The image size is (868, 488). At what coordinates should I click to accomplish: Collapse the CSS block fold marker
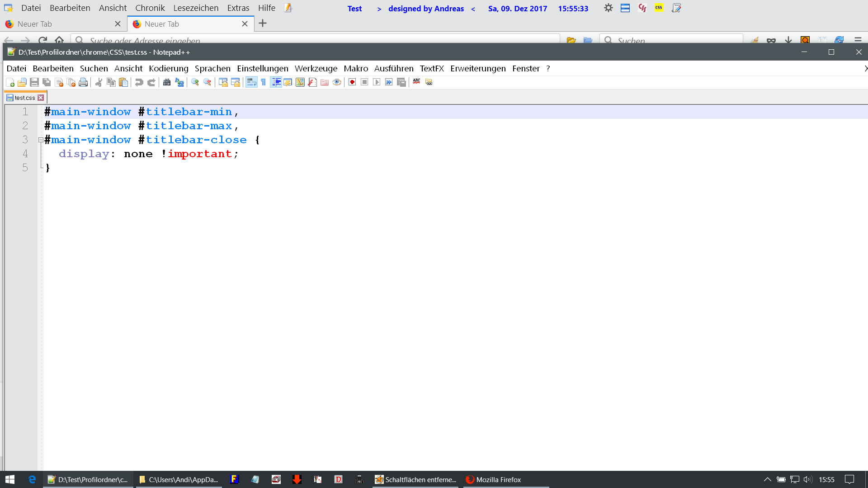point(41,140)
